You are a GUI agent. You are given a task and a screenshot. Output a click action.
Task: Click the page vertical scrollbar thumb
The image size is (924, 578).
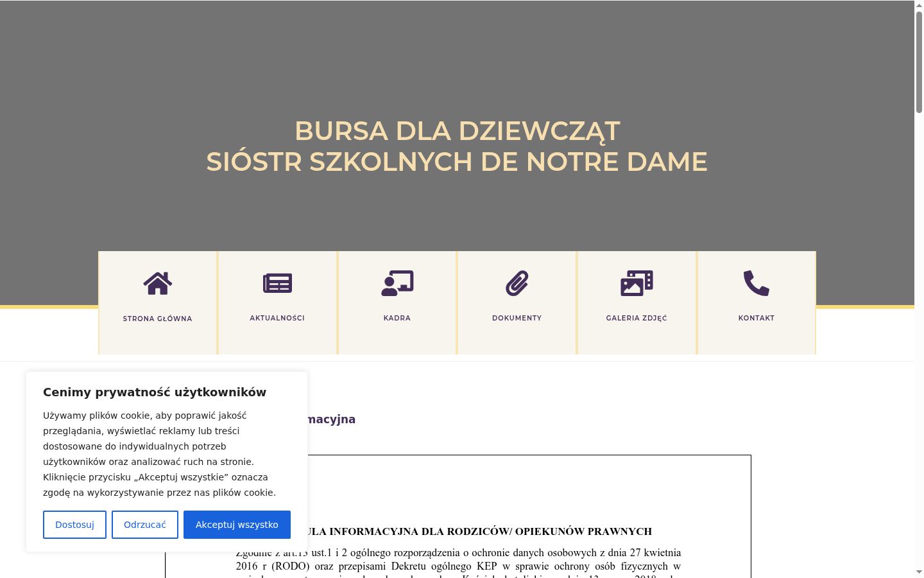919,62
